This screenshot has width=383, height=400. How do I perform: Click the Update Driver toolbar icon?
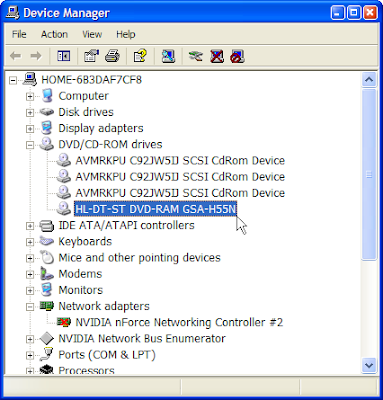coord(196,56)
